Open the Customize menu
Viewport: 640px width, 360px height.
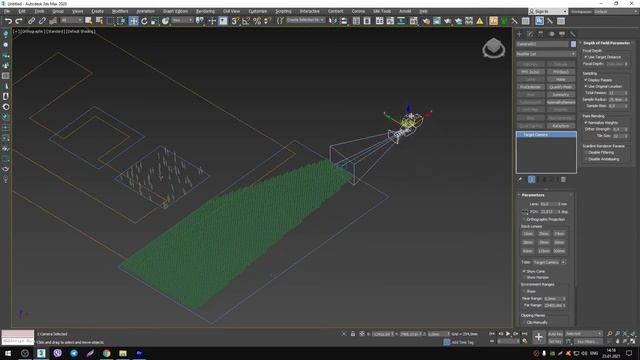[x=258, y=11]
